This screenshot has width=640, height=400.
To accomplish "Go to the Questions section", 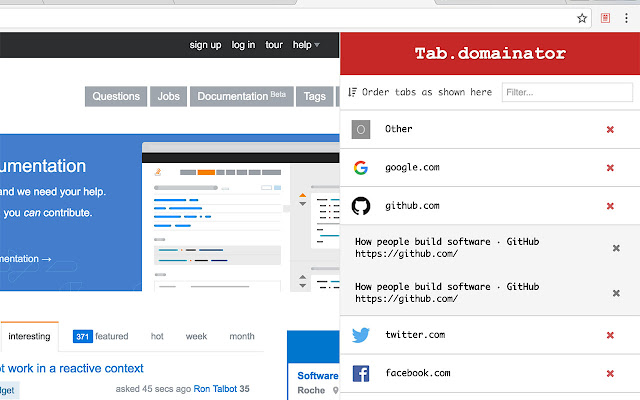I will coord(116,96).
